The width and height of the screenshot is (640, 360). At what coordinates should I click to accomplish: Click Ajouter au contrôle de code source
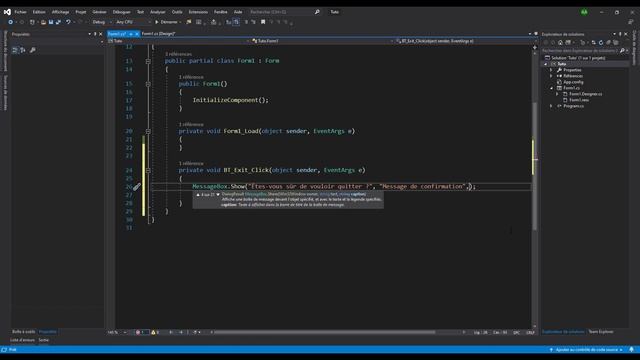pyautogui.click(x=586, y=350)
